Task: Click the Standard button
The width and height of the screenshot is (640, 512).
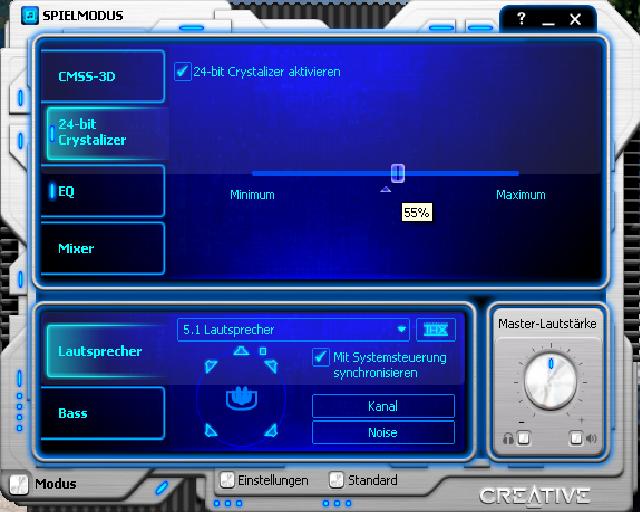Action: [337, 480]
